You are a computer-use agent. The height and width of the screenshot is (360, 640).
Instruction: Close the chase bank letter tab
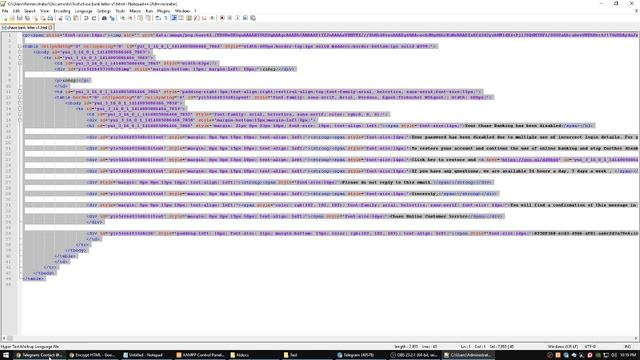point(51,27)
